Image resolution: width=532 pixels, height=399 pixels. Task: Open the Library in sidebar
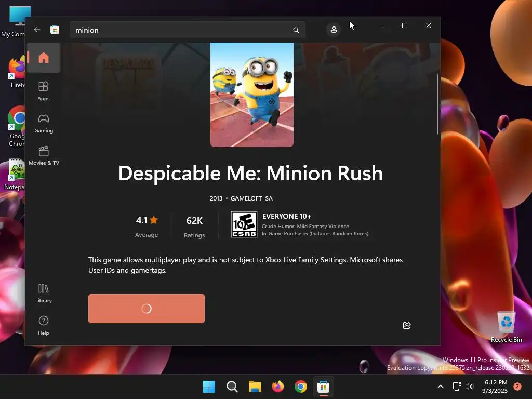44,294
